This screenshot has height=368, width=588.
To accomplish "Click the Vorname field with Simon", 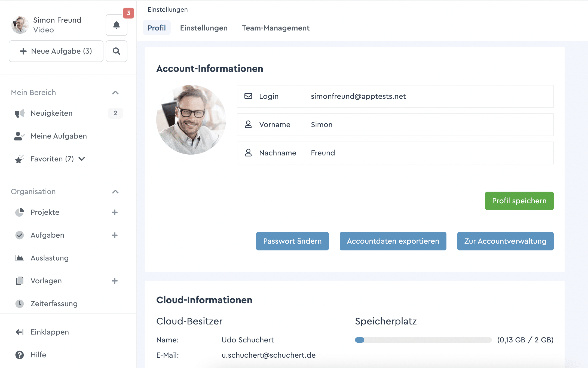I will click(395, 125).
